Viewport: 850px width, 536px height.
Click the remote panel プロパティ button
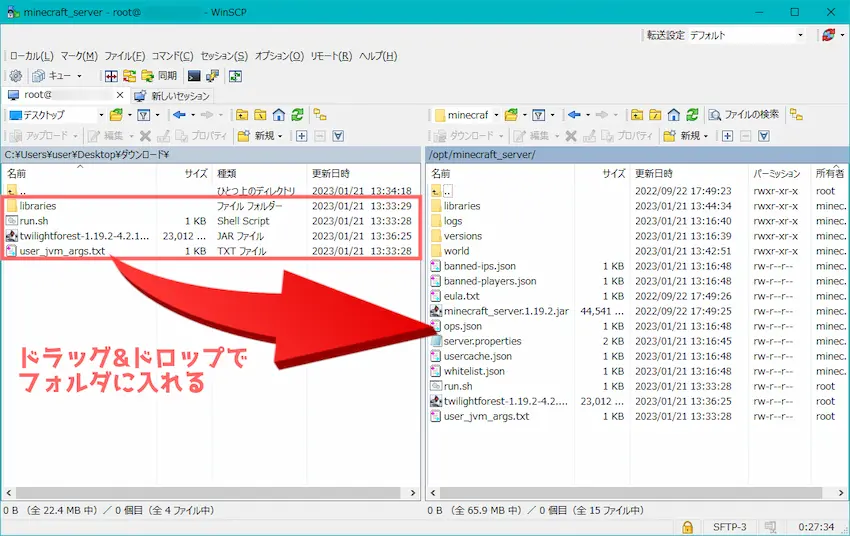point(626,136)
